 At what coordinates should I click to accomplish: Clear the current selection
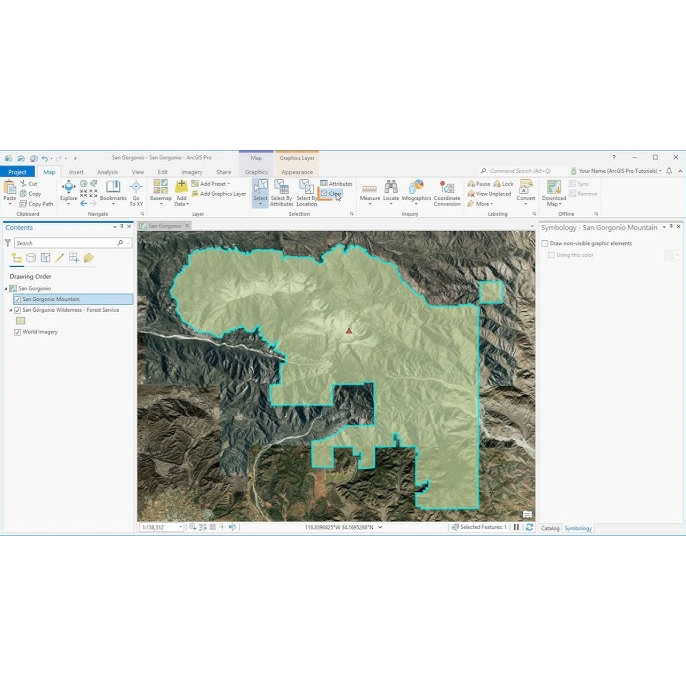pyautogui.click(x=331, y=194)
